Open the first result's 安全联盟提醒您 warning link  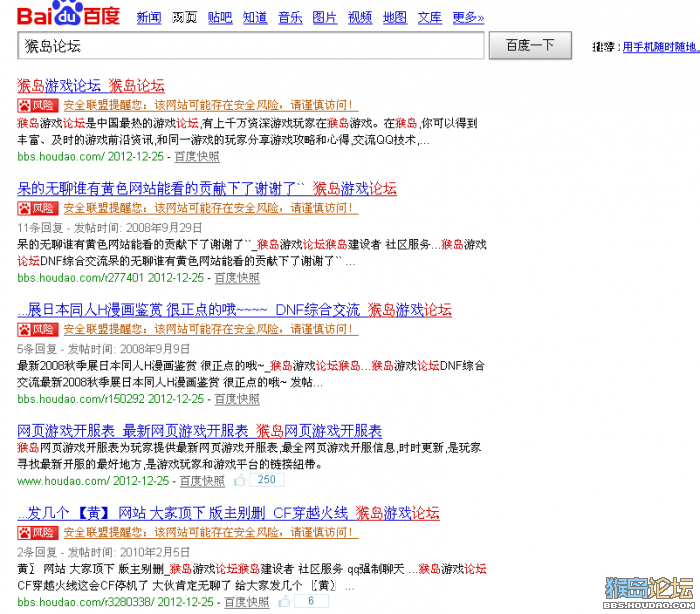click(x=211, y=105)
